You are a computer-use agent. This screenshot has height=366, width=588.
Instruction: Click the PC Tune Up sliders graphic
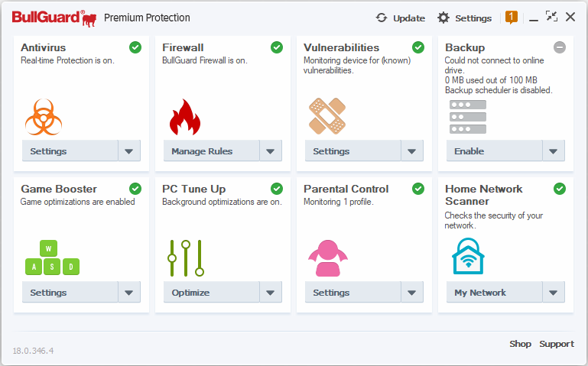pos(186,258)
